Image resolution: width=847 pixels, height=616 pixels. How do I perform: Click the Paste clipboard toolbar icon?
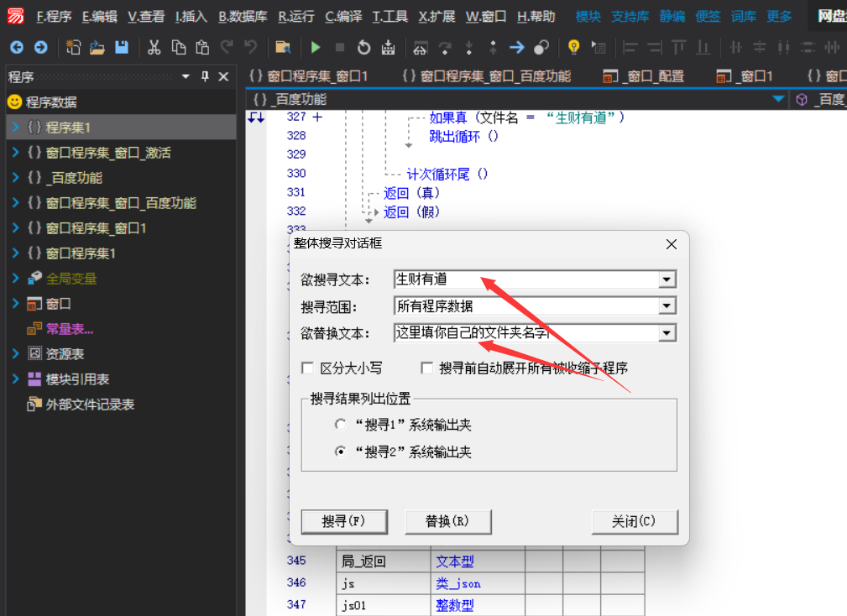click(x=201, y=47)
